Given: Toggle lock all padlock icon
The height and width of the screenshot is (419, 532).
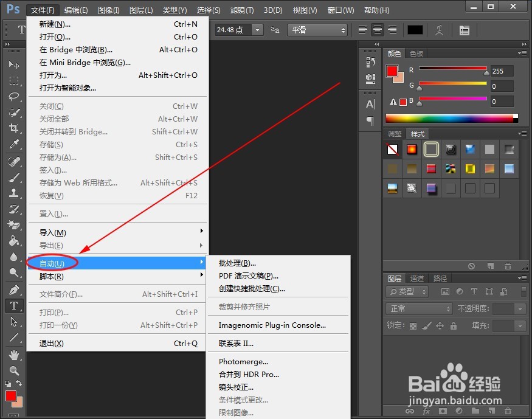Looking at the screenshot, I should [x=454, y=326].
